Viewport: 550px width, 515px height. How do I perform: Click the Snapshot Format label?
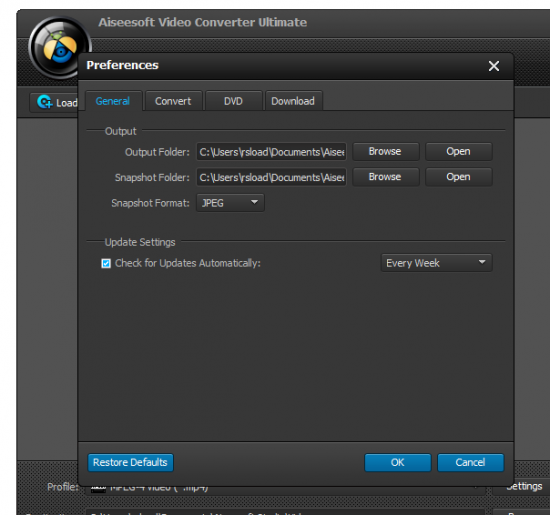(x=150, y=203)
